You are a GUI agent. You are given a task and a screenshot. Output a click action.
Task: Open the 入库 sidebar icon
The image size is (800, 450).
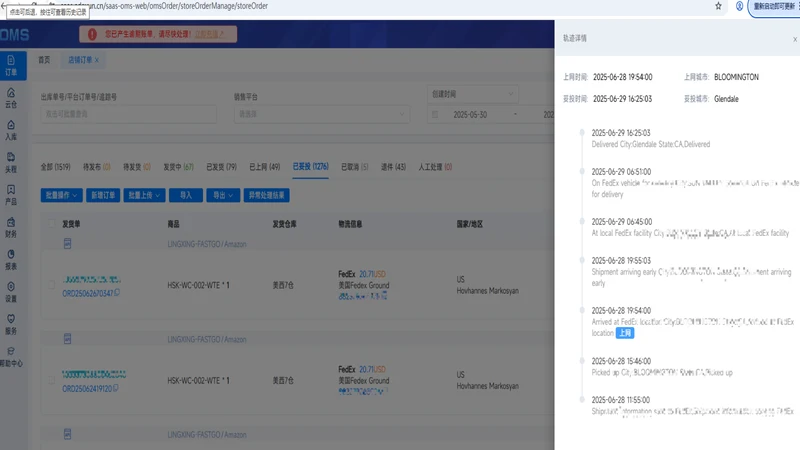[11, 131]
